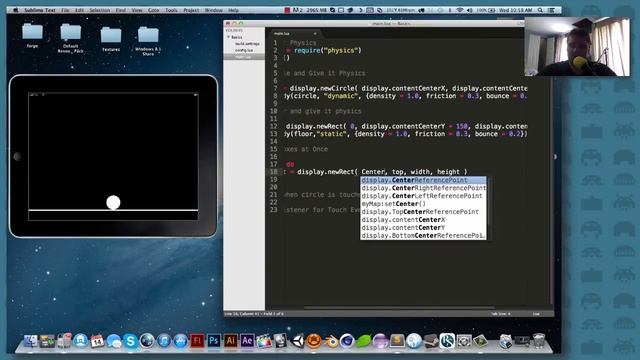Screen dimensions: 640x360
Task: Collapse the Basics folder in sidebar
Action: pyautogui.click(x=229, y=37)
